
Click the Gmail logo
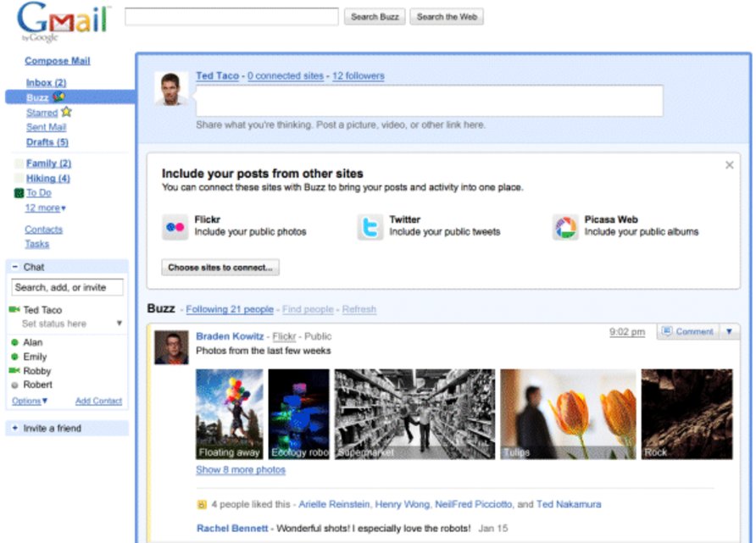coord(64,21)
